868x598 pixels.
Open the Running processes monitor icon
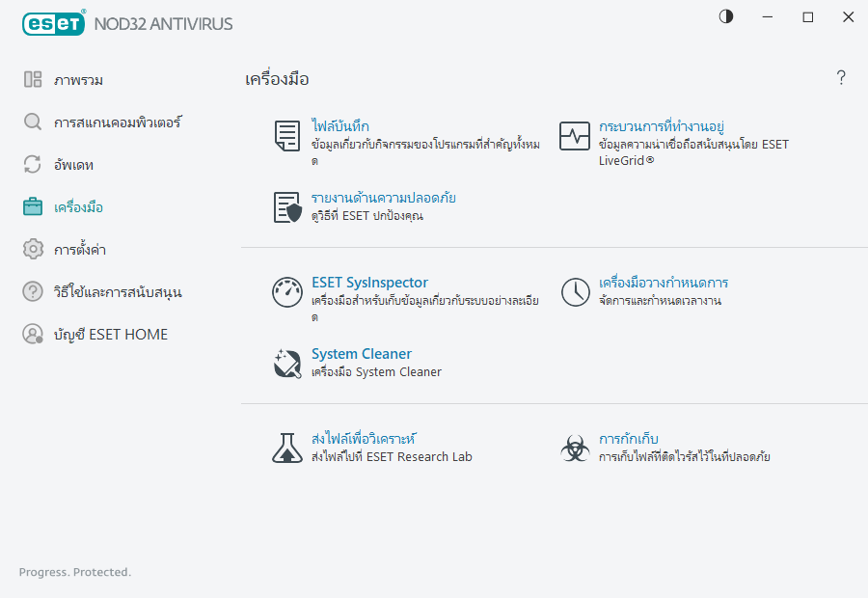click(574, 136)
